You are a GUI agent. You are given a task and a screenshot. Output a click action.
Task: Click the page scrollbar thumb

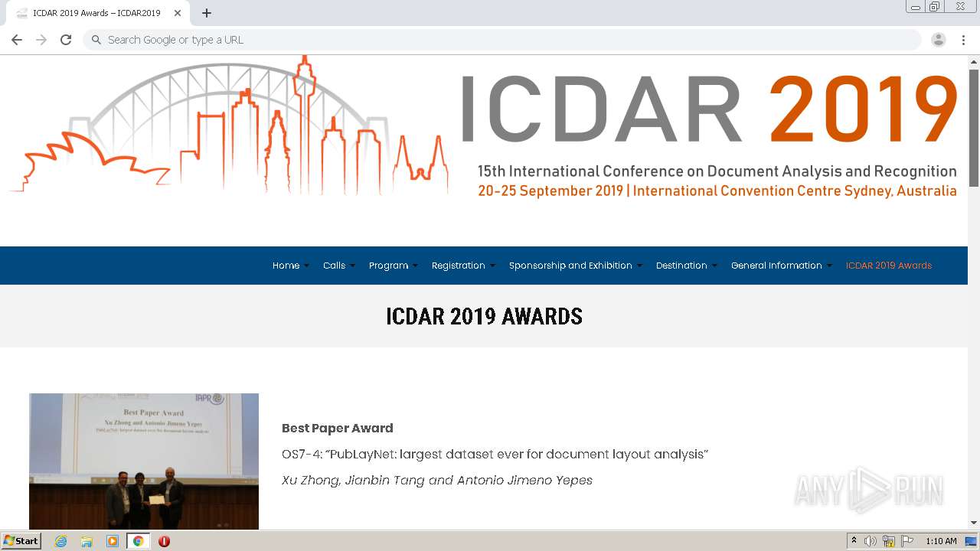point(974,126)
